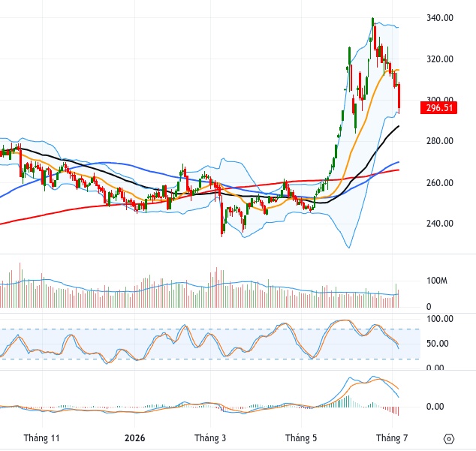This screenshot has width=476, height=451.
Task: Select the red 296.51 current price label
Action: pos(438,108)
